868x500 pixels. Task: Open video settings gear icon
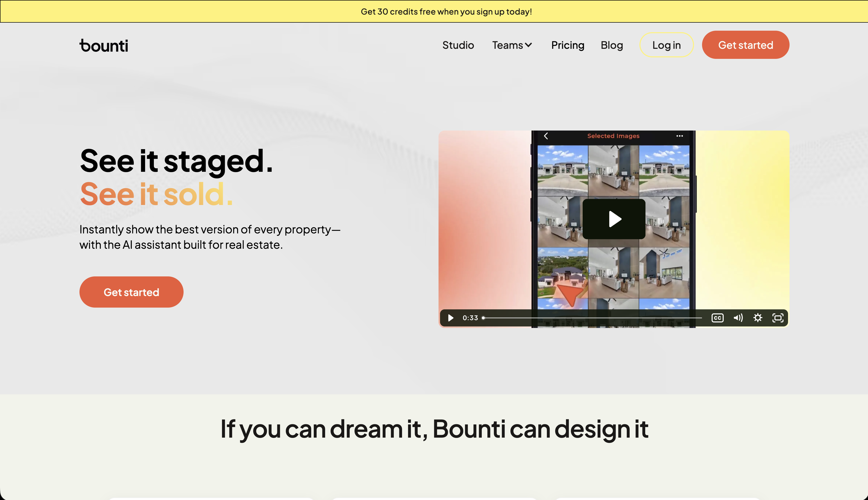pyautogui.click(x=758, y=318)
